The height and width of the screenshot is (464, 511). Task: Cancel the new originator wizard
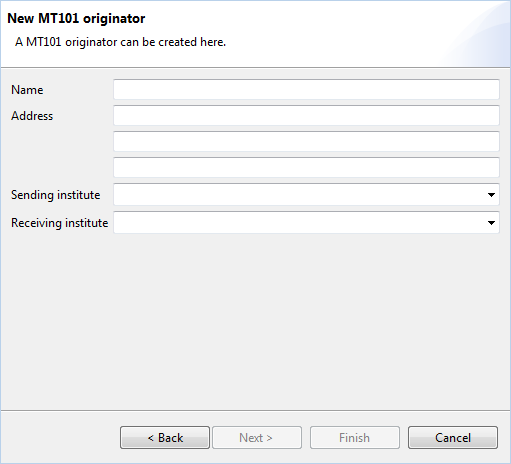pos(453,437)
